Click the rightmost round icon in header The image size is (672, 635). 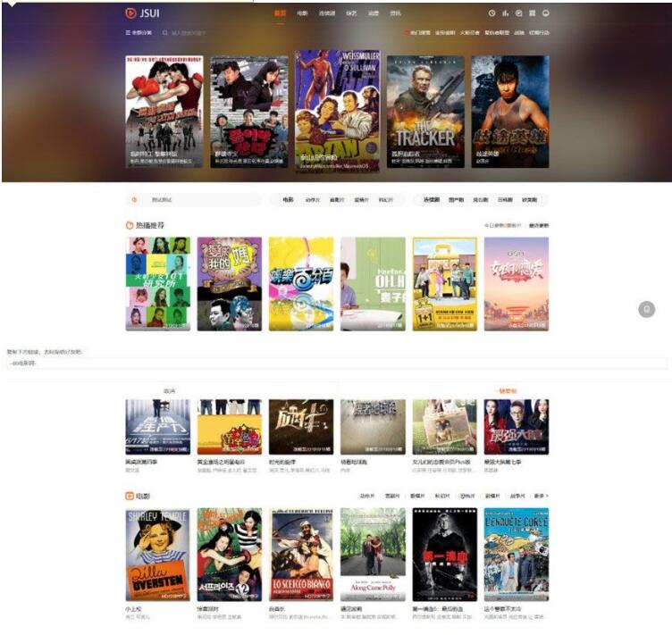[x=546, y=13]
